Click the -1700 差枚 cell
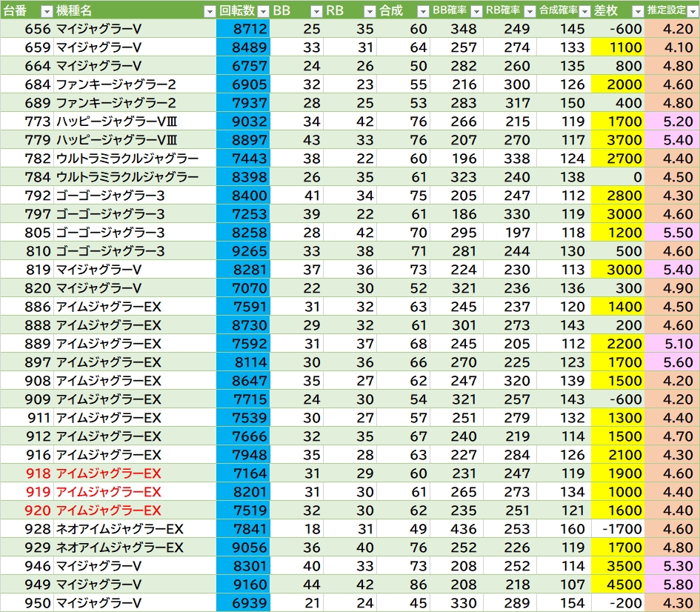Screen dimensions: 700x612 tap(618, 529)
